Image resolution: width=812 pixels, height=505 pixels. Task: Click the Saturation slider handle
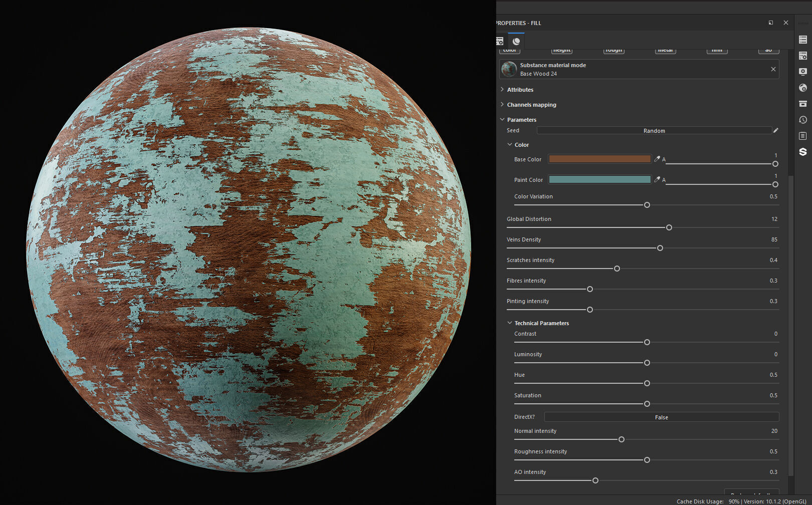[647, 404]
